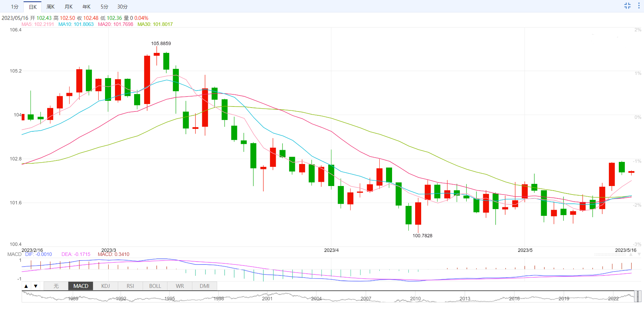Click the 2023/05/16 quote date text
This screenshot has height=317, width=644.
[x=15, y=18]
